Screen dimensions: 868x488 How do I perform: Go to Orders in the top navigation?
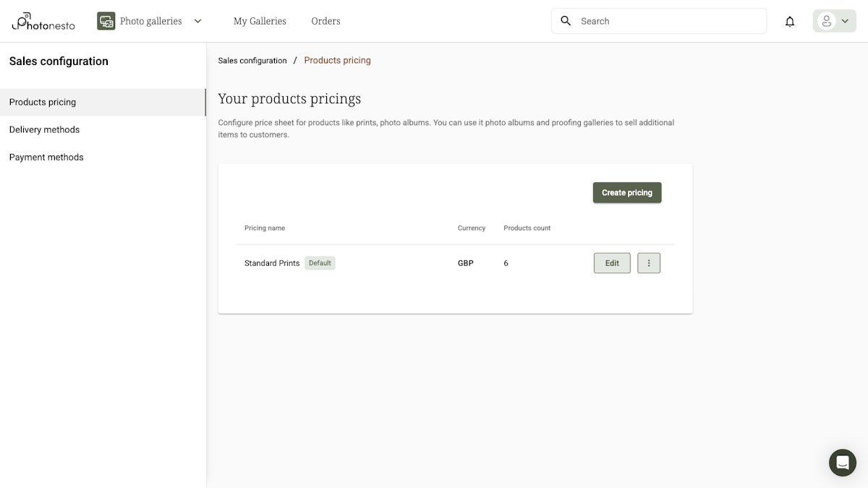click(325, 21)
